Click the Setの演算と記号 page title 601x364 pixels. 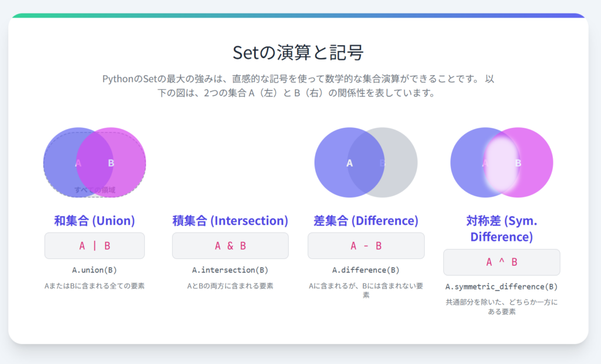click(298, 53)
